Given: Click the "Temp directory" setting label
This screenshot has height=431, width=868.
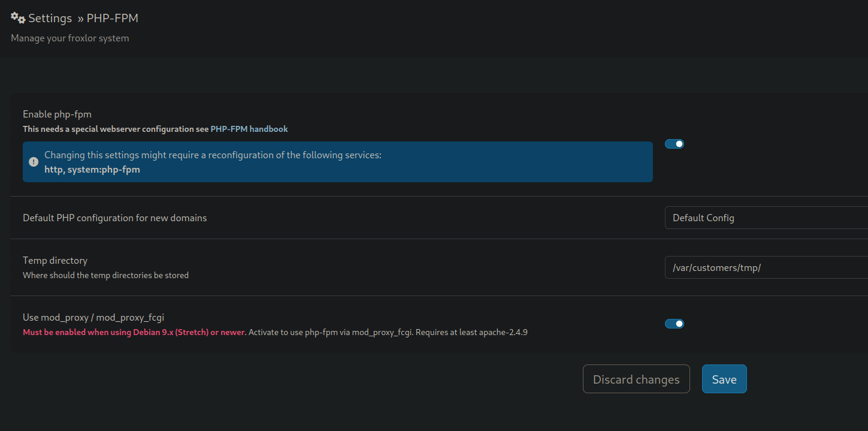Looking at the screenshot, I should [55, 260].
